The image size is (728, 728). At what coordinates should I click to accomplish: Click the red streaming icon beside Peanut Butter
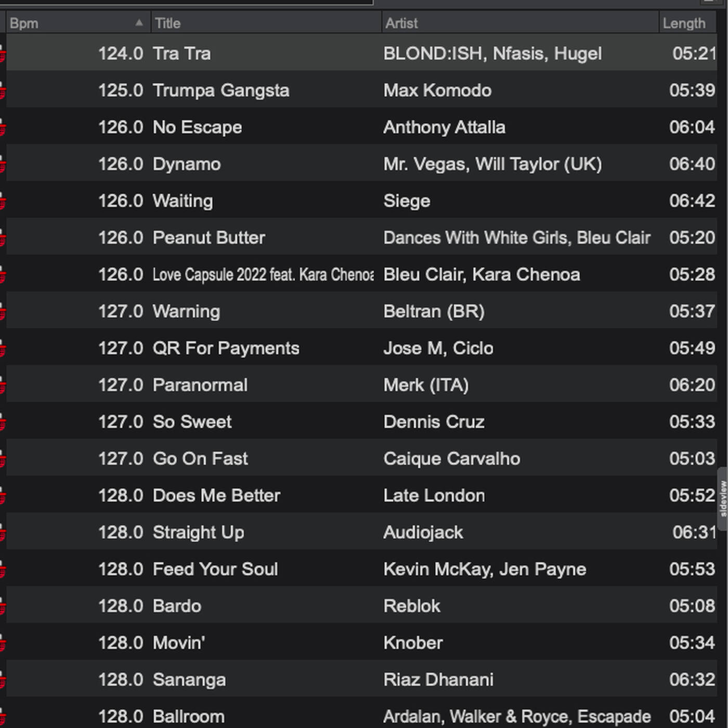click(x=2, y=238)
